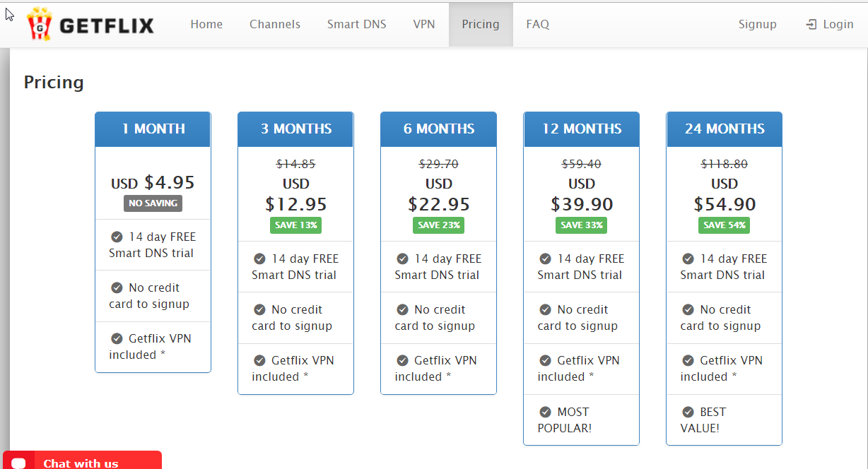This screenshot has height=469, width=868.
Task: Open the FAQ page
Action: click(x=538, y=24)
